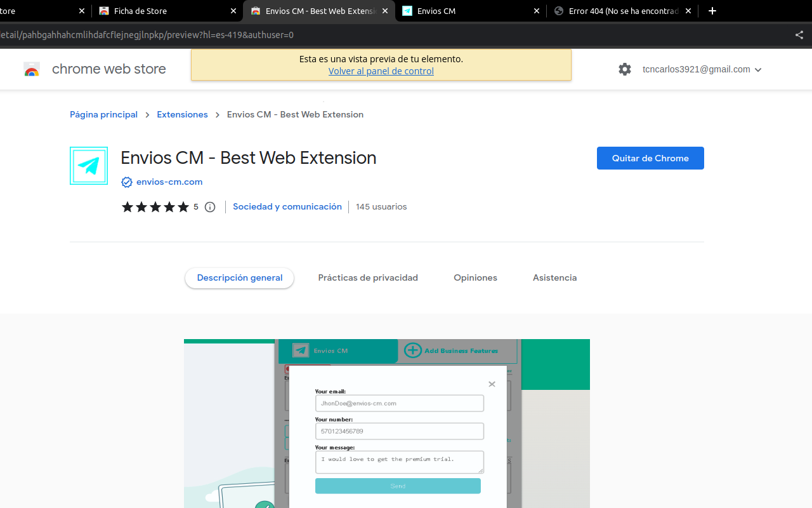This screenshot has width=812, height=508.
Task: Select the Asistencia tab
Action: pos(554,277)
